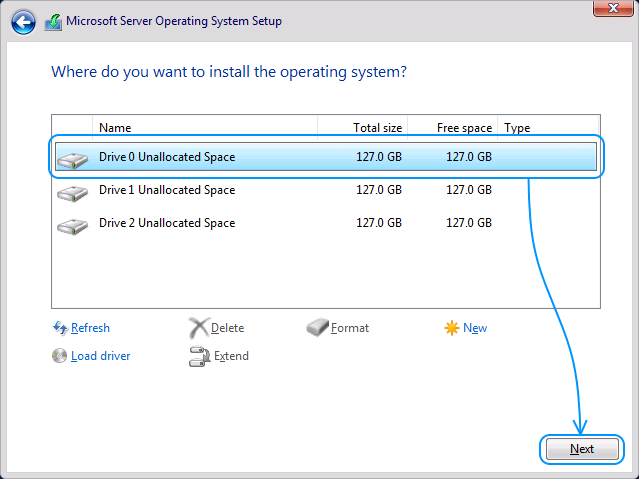Screen dimensions: 639x479
Task: Select Drive 0 Unallocated Space row
Action: coord(326,157)
